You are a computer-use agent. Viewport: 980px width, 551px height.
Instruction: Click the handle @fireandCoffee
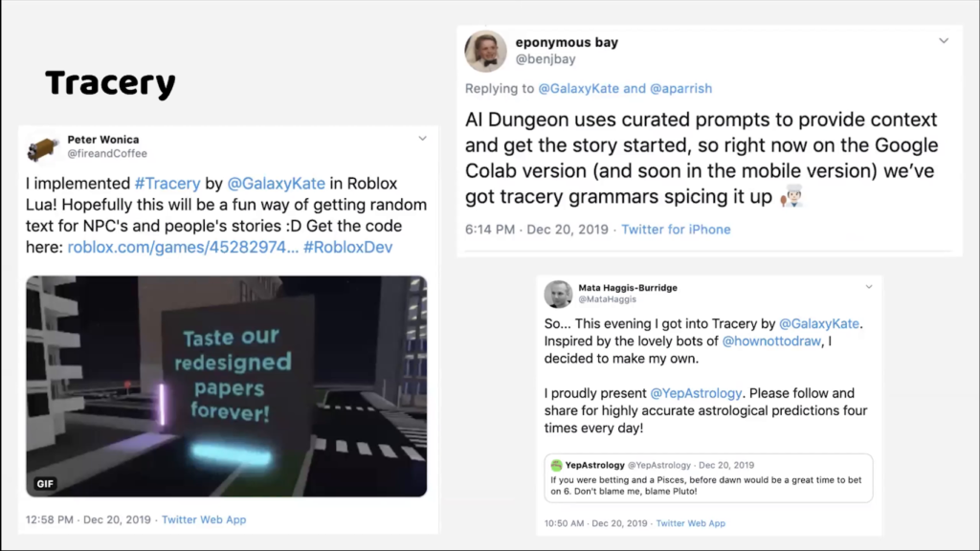pyautogui.click(x=107, y=154)
